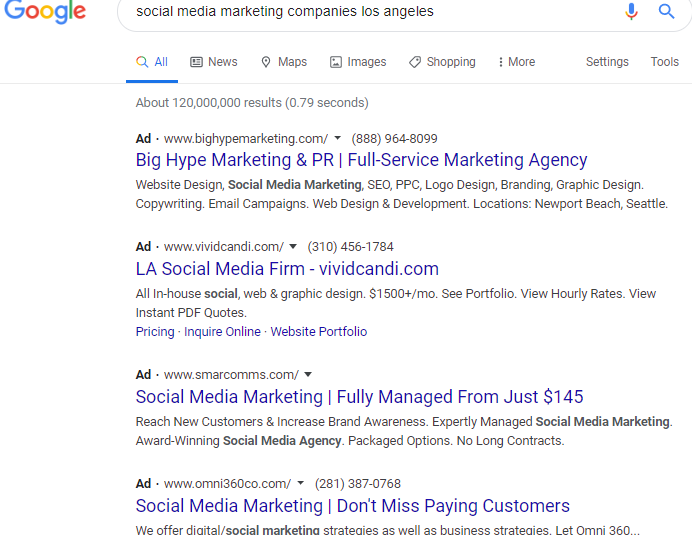Switch to the Images tab
The height and width of the screenshot is (535, 692).
coord(358,62)
